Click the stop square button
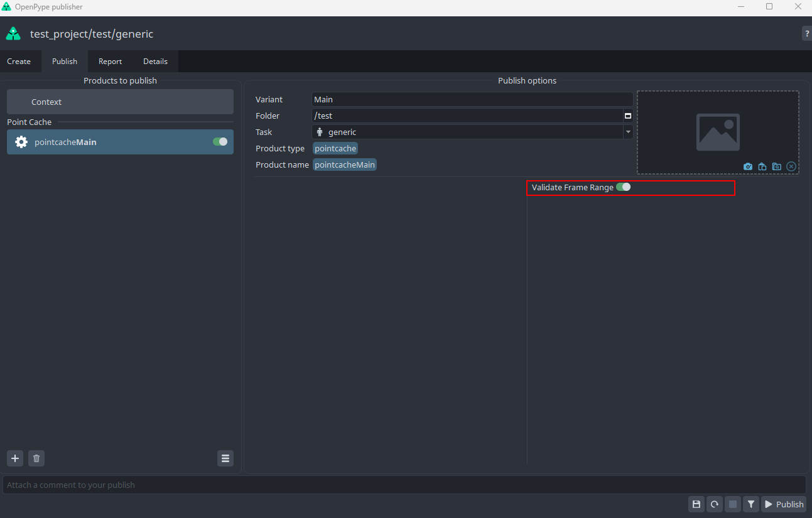Screen dimensions: 812x518 pos(732,504)
